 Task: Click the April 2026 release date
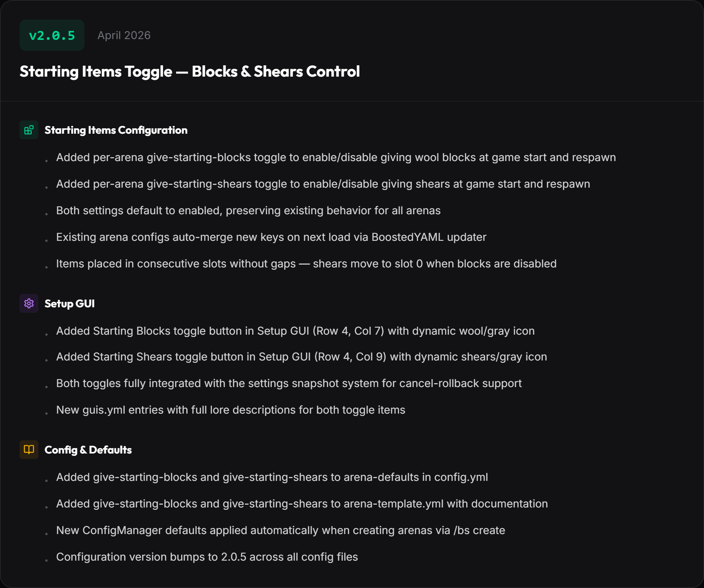click(124, 35)
